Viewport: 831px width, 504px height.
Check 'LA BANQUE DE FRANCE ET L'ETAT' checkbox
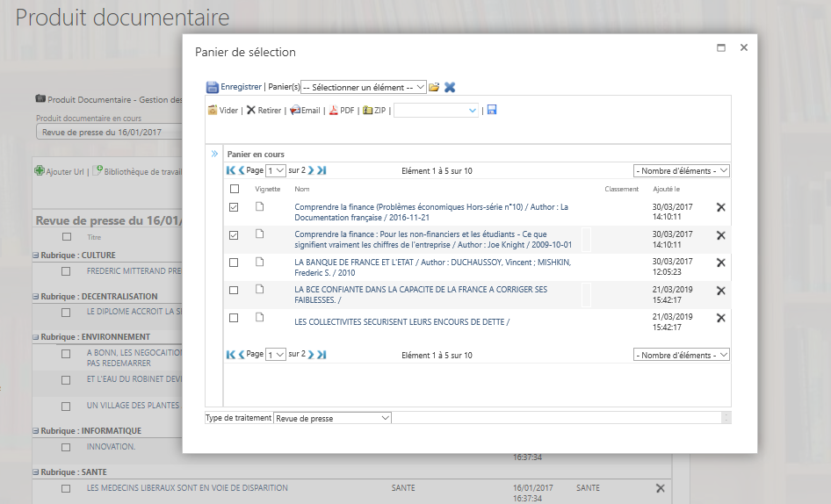click(x=234, y=263)
